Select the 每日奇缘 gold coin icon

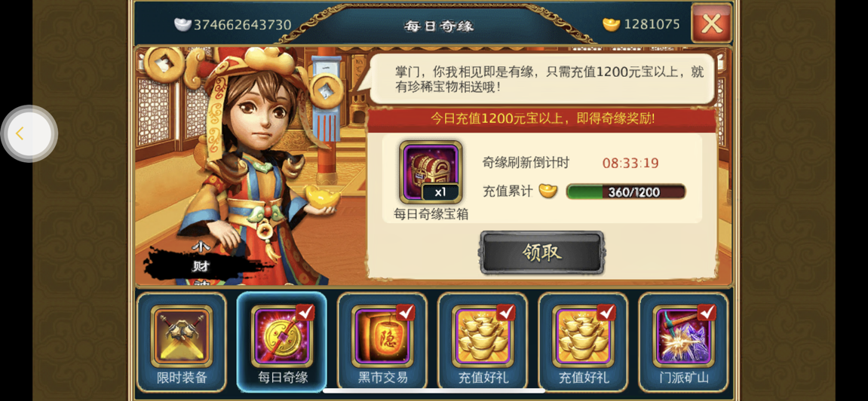[x=282, y=336]
